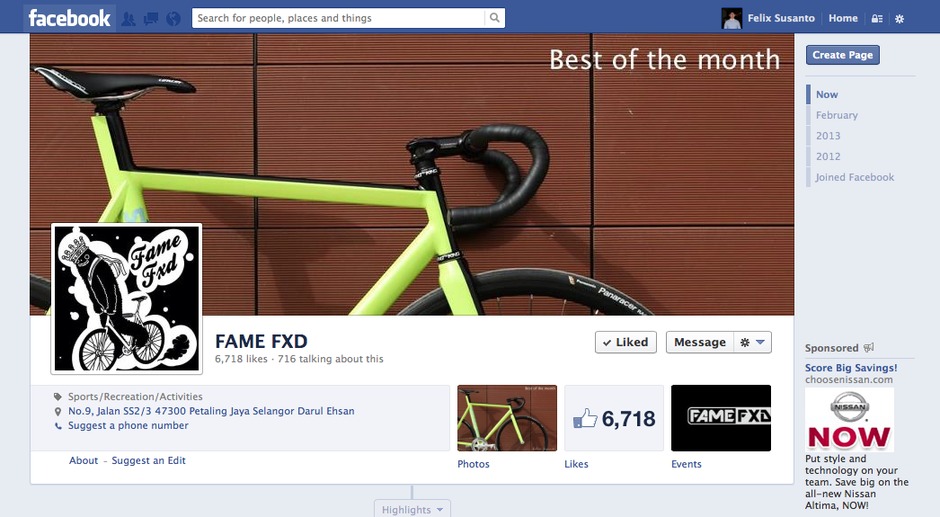Image resolution: width=940 pixels, height=517 pixels.
Task: Click the sponsored megaphone icon
Action: pos(869,347)
